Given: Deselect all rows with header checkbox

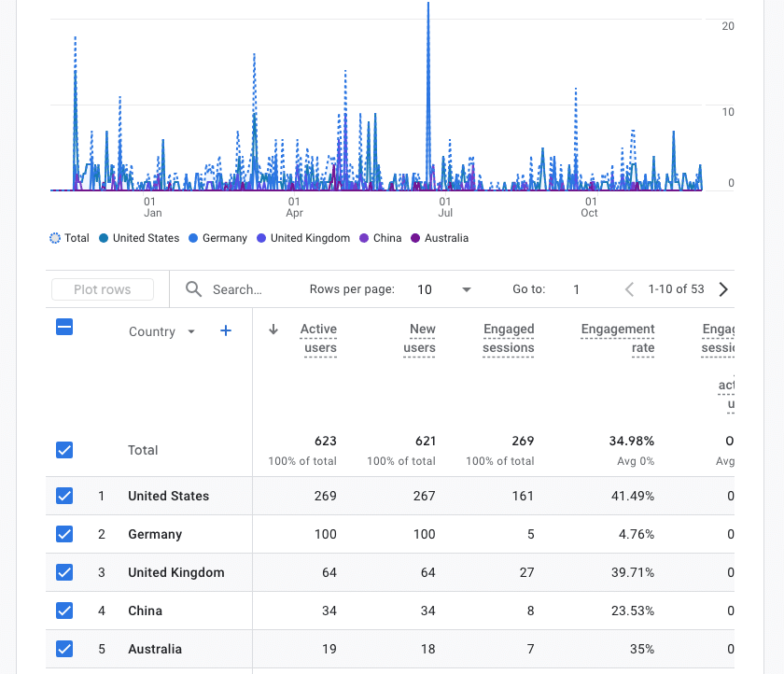Looking at the screenshot, I should coord(64,327).
